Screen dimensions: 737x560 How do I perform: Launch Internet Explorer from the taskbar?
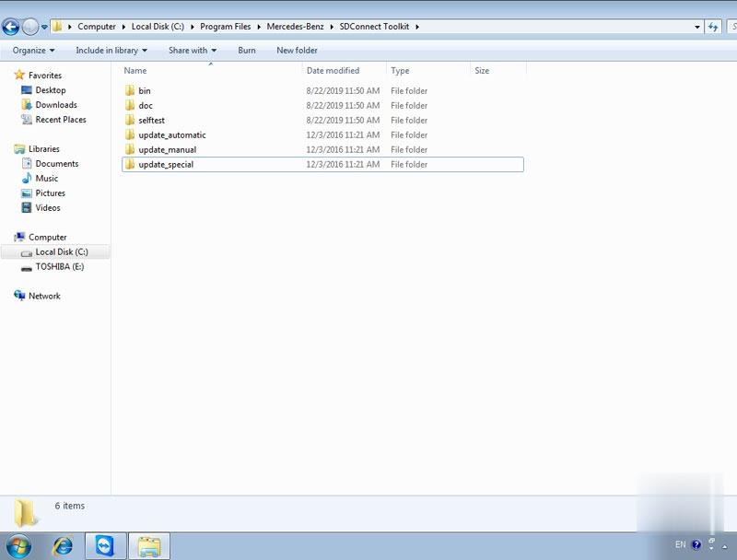[x=63, y=545]
